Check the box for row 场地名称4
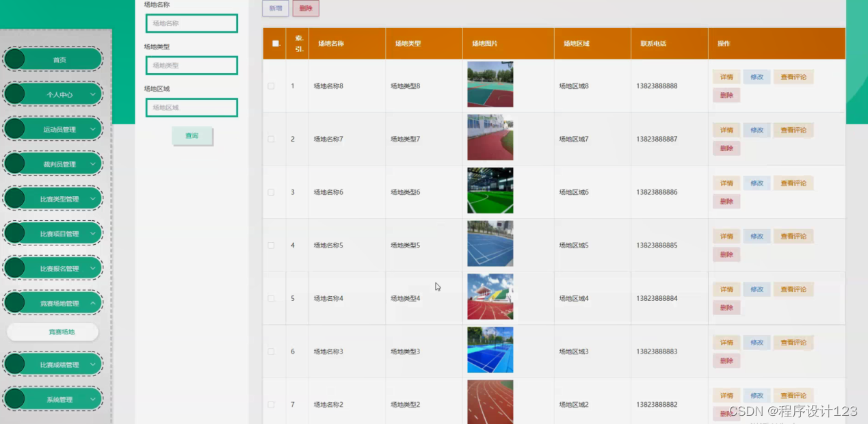 [271, 298]
